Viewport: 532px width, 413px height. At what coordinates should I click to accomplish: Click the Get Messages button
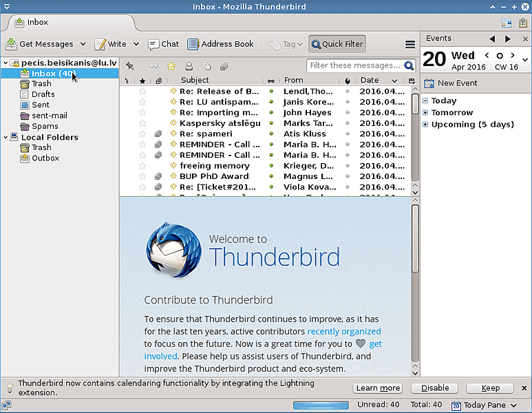tap(40, 44)
